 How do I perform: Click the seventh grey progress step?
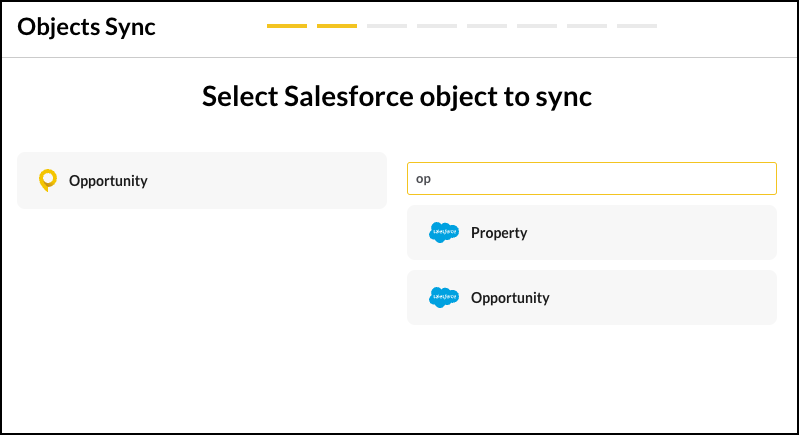(x=587, y=26)
